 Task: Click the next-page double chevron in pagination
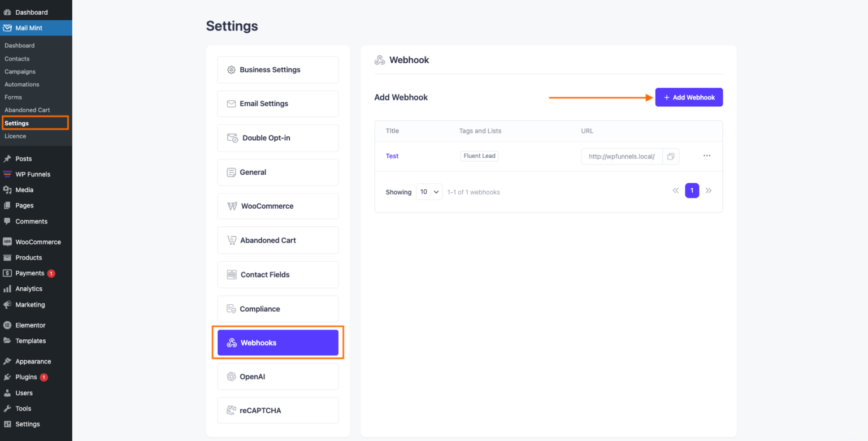pyautogui.click(x=709, y=191)
